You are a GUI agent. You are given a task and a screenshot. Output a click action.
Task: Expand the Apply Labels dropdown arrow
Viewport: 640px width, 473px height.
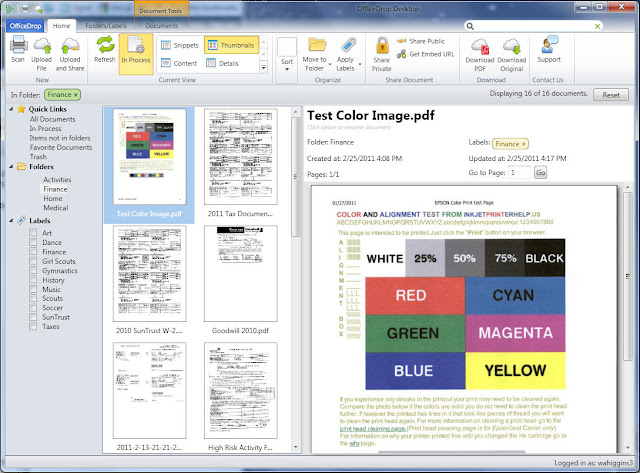360,64
